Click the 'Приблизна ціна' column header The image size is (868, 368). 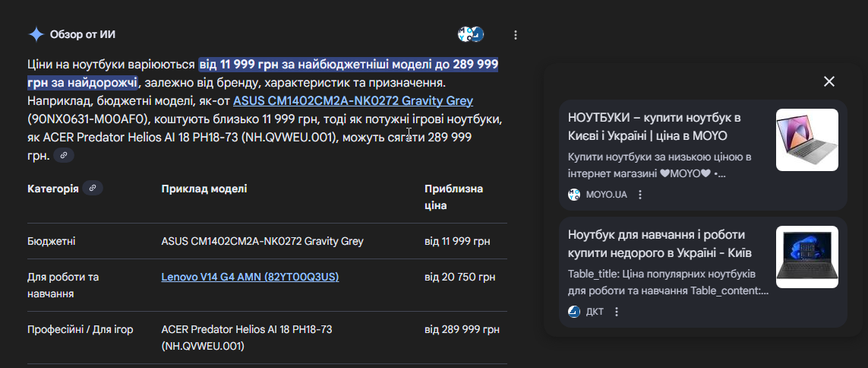454,197
